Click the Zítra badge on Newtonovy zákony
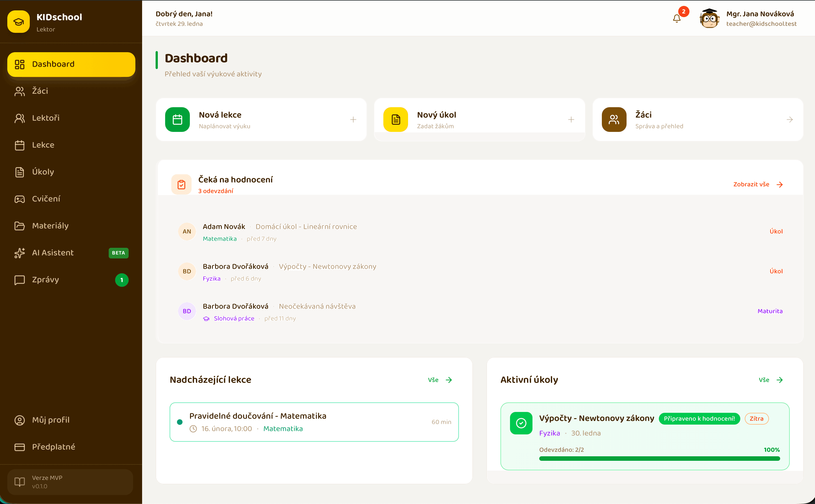Screen dimensions: 815x504 pos(756,419)
